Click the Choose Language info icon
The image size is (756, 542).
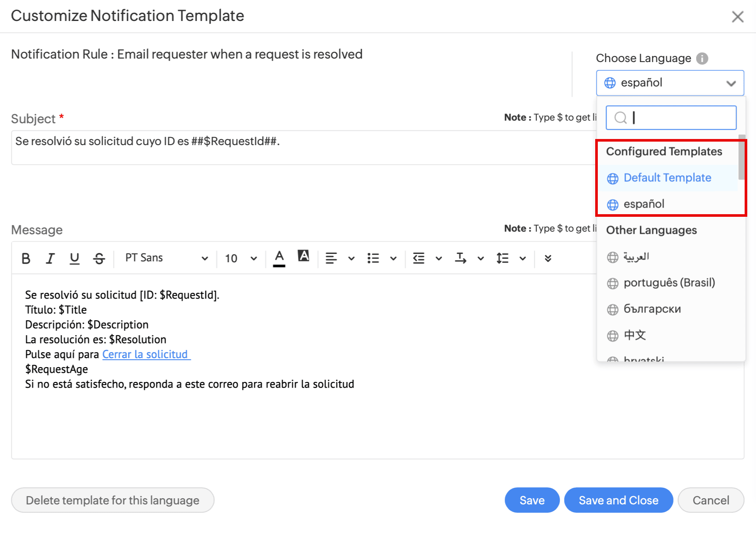tap(702, 58)
